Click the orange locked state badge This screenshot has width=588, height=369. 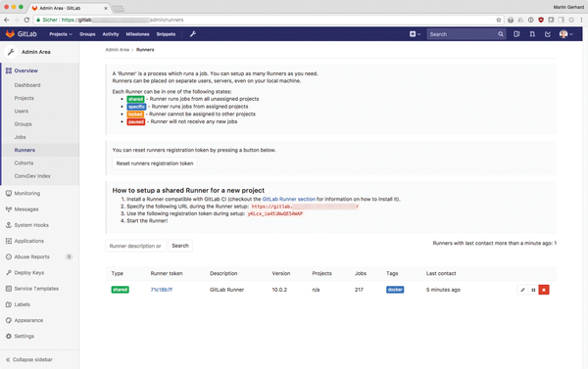coord(135,114)
